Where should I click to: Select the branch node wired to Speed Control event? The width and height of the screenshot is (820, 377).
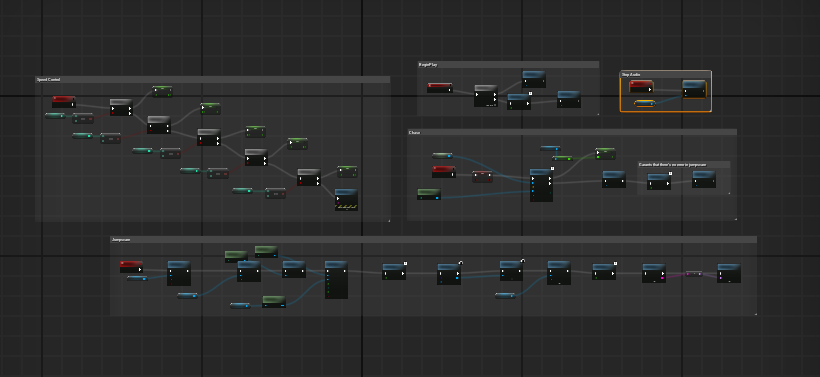pyautogui.click(x=121, y=107)
